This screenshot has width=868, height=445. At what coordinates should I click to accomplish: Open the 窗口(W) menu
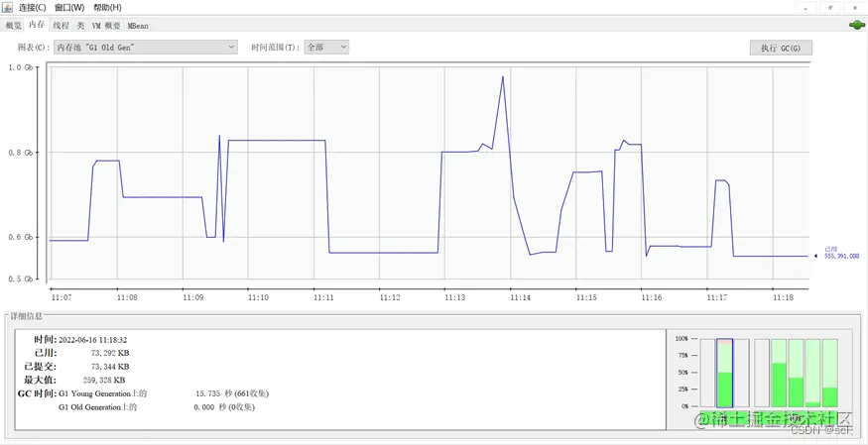pyautogui.click(x=69, y=8)
